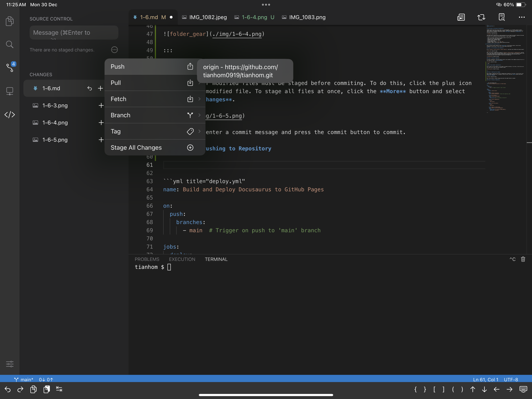The image size is (532, 399).
Task: Open the editor ellipsis menu
Action: coord(522,17)
